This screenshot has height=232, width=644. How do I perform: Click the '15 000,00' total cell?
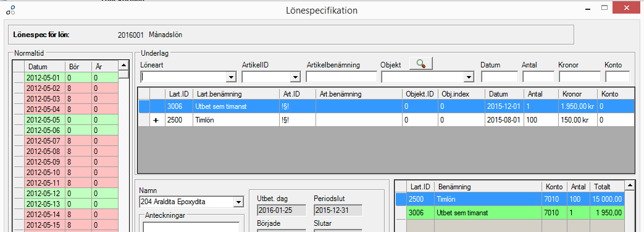606,199
